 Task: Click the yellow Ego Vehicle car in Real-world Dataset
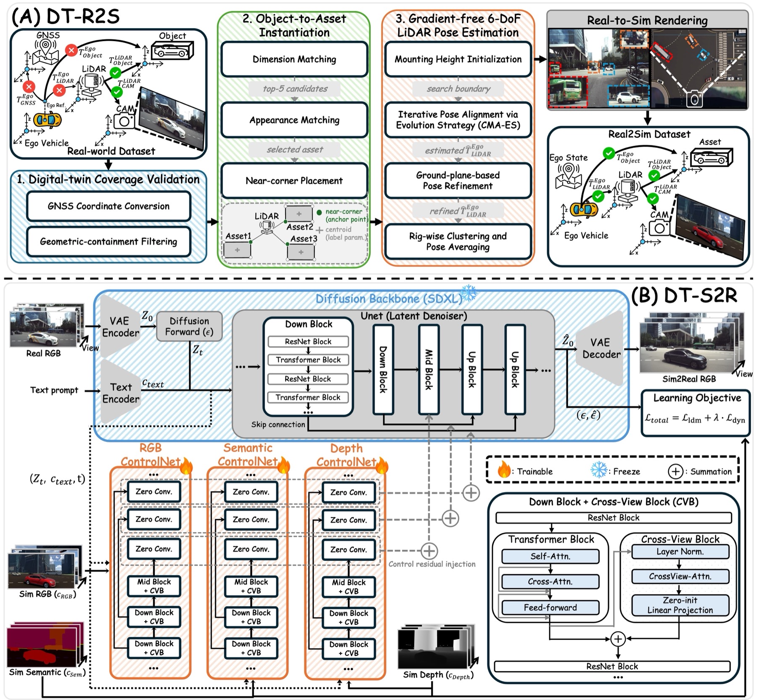tap(48, 121)
